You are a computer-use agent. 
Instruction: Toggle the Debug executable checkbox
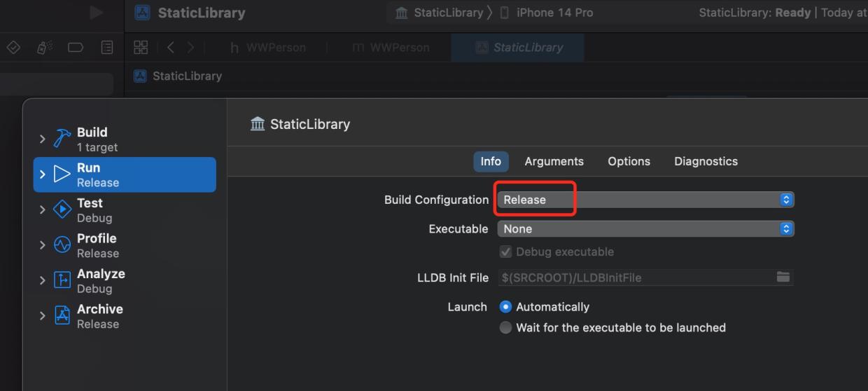click(x=505, y=252)
